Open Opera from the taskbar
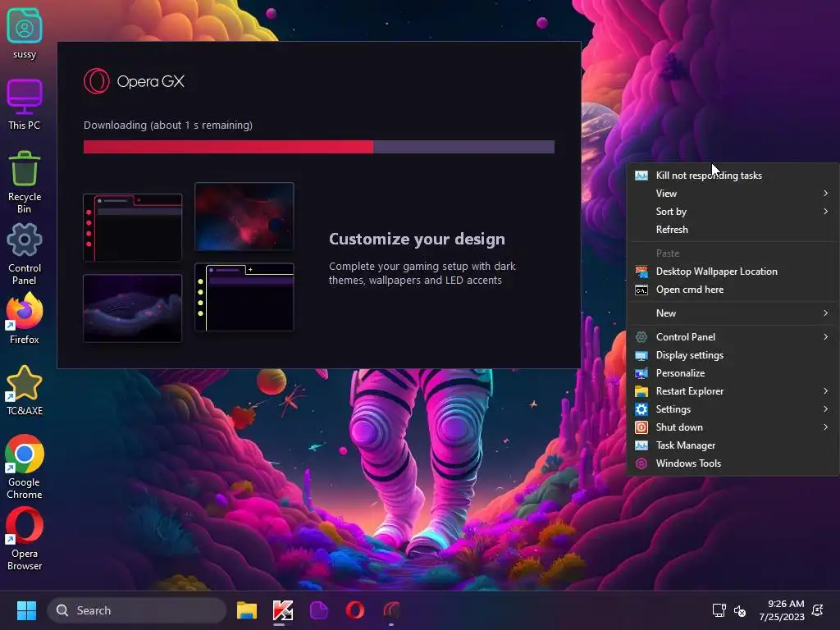 354,610
